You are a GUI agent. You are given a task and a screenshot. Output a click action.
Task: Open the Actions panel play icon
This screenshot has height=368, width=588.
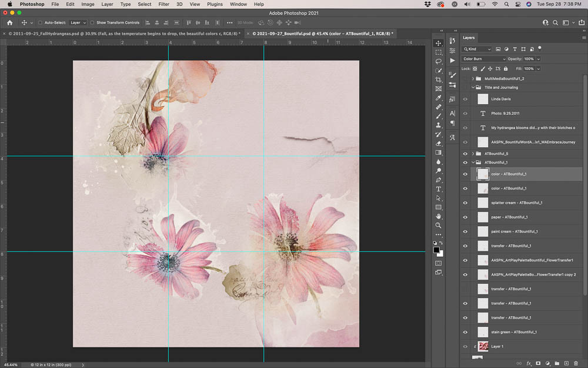(x=452, y=61)
